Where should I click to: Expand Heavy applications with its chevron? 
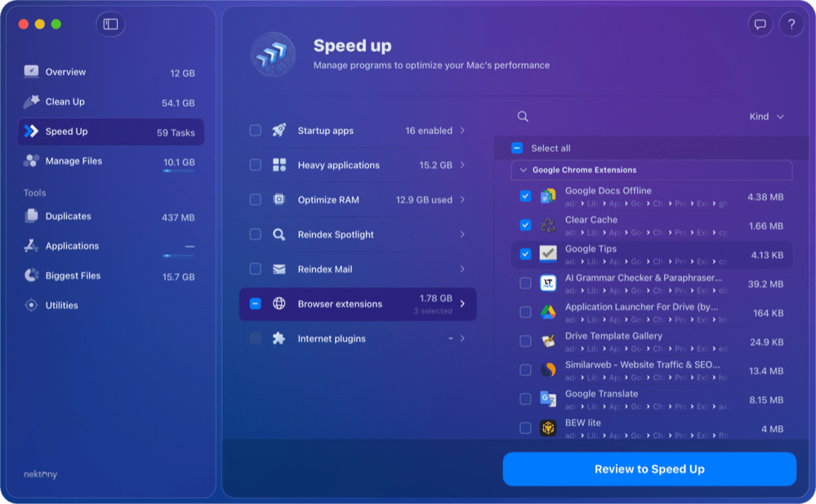point(462,165)
